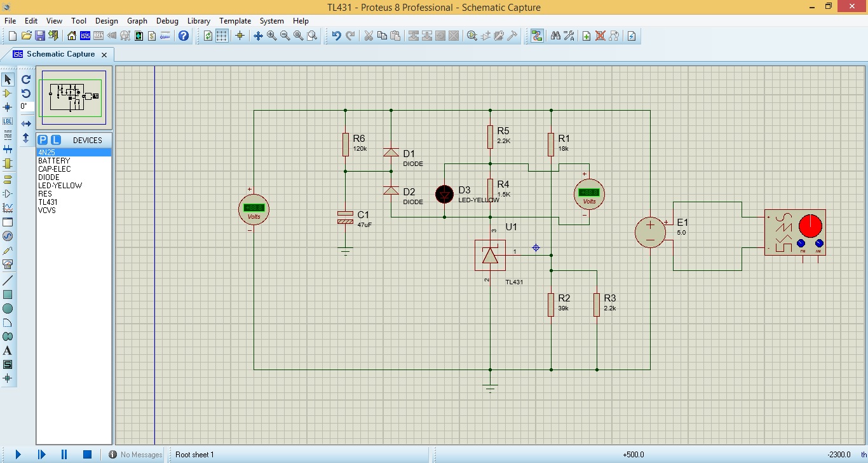Select the Junction dot mode tool
The image size is (868, 463).
[x=8, y=107]
